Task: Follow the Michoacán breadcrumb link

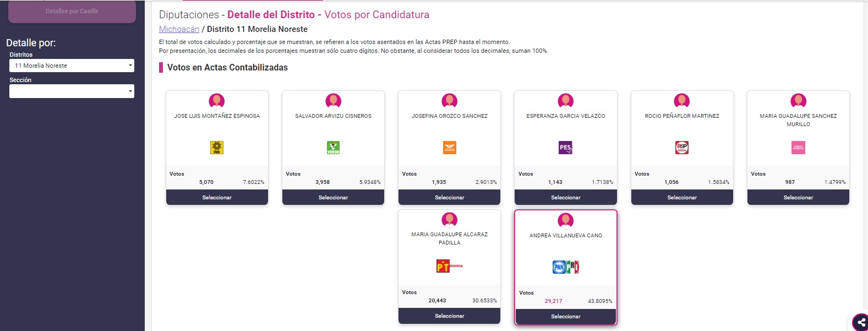Action: (179, 29)
